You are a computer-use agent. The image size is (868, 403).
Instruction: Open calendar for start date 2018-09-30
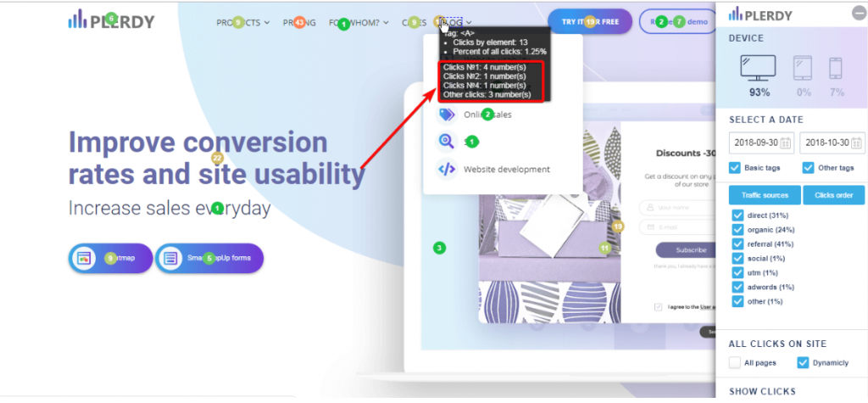pyautogui.click(x=785, y=143)
